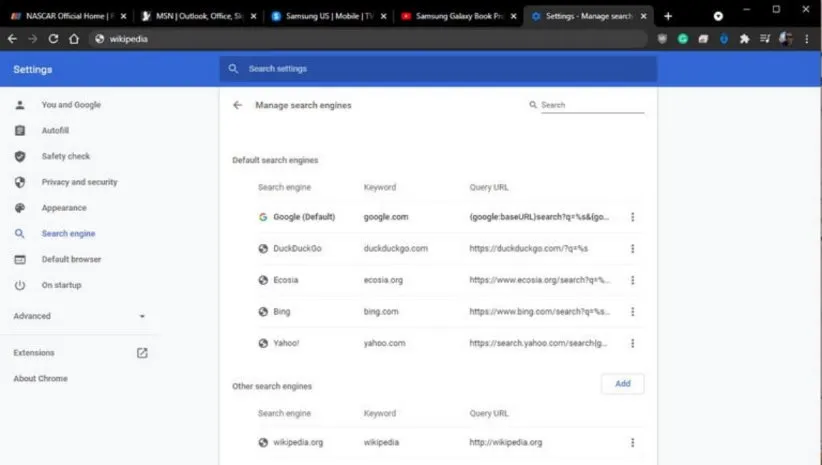Select Privacy and security in sidebar
The width and height of the screenshot is (822, 465).
79,183
